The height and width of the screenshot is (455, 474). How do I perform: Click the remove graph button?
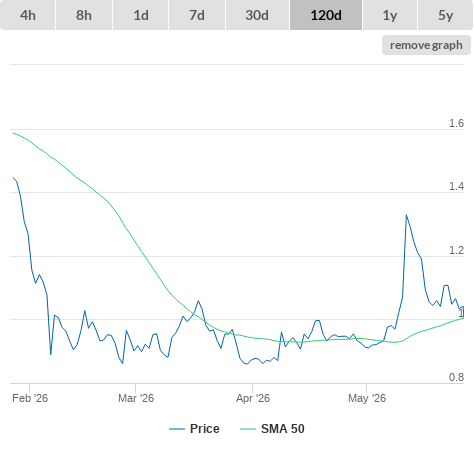pos(426,45)
